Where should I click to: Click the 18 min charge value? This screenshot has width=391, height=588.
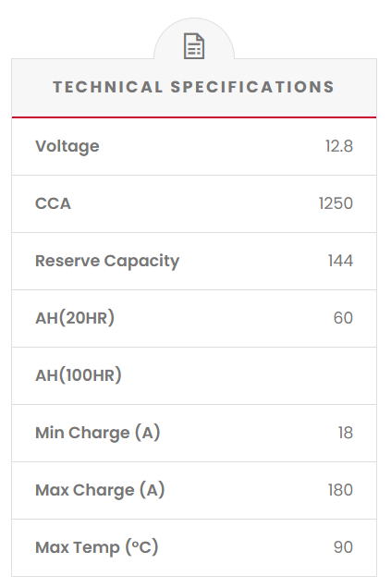346,433
